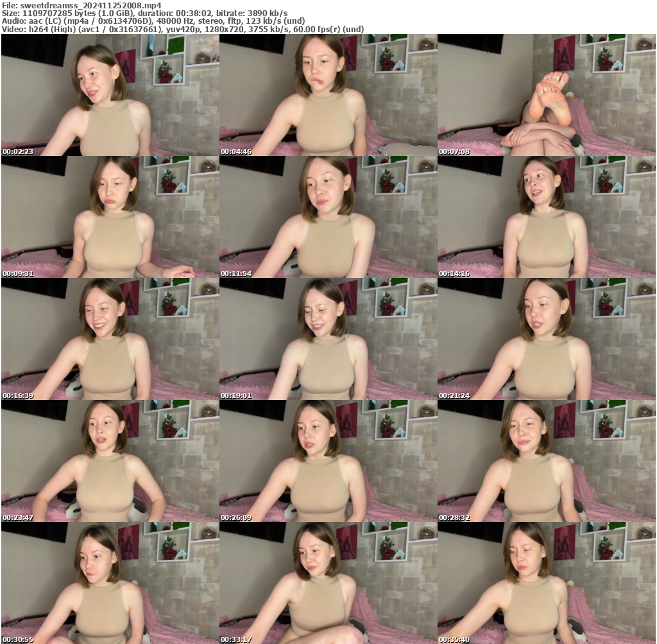Click the filename sweetdreamss_202411252008.mp4

(x=82, y=5)
